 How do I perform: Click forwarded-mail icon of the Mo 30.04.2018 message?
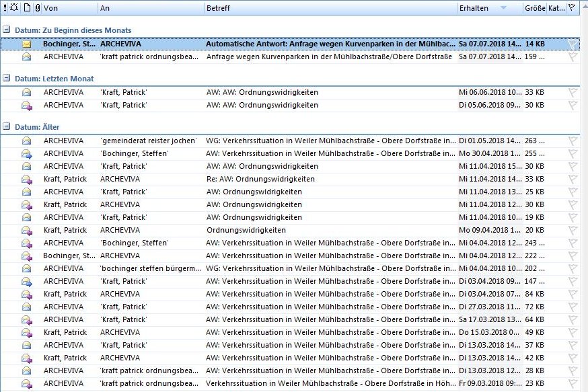click(x=27, y=154)
